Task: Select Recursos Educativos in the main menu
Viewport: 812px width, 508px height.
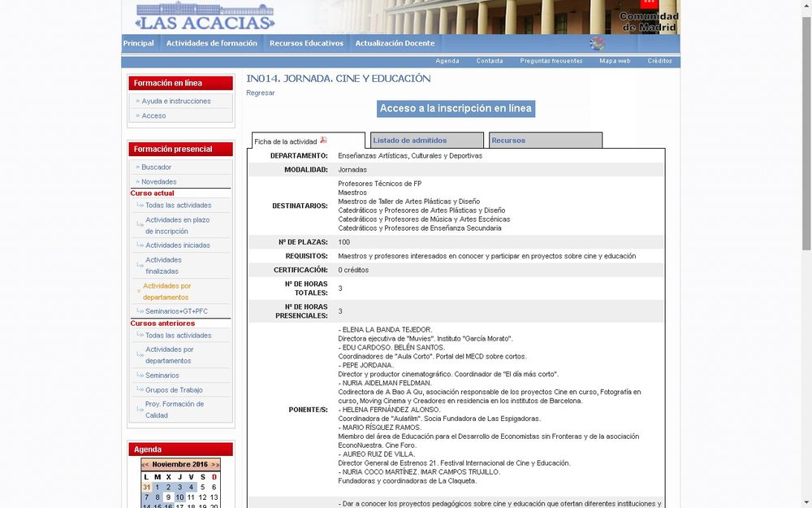Action: pyautogui.click(x=306, y=44)
